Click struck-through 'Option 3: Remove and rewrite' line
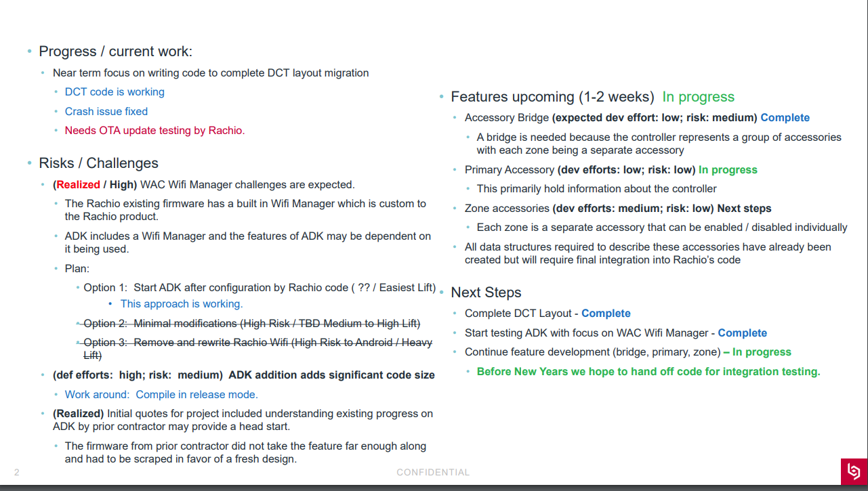Viewport: 868px width, 491px height. 257,349
